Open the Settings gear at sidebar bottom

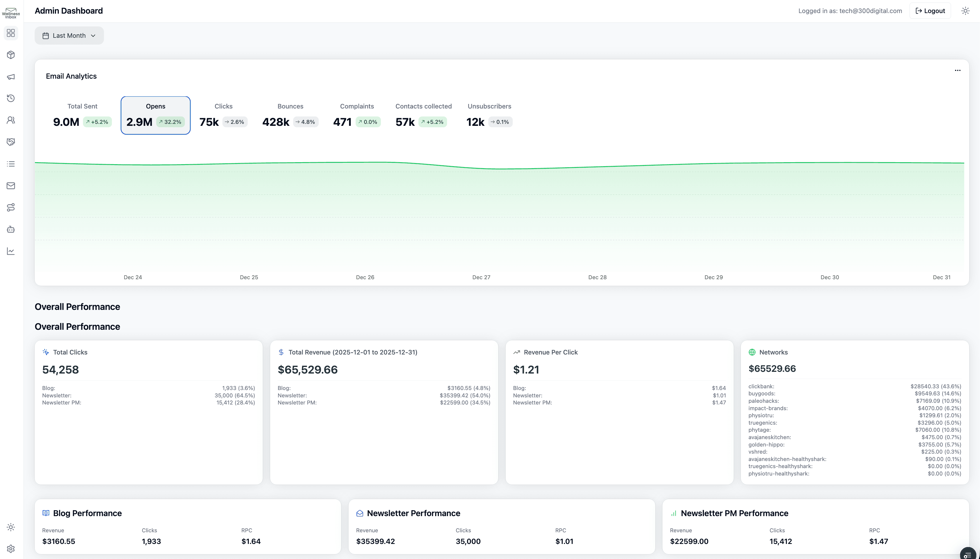click(11, 548)
